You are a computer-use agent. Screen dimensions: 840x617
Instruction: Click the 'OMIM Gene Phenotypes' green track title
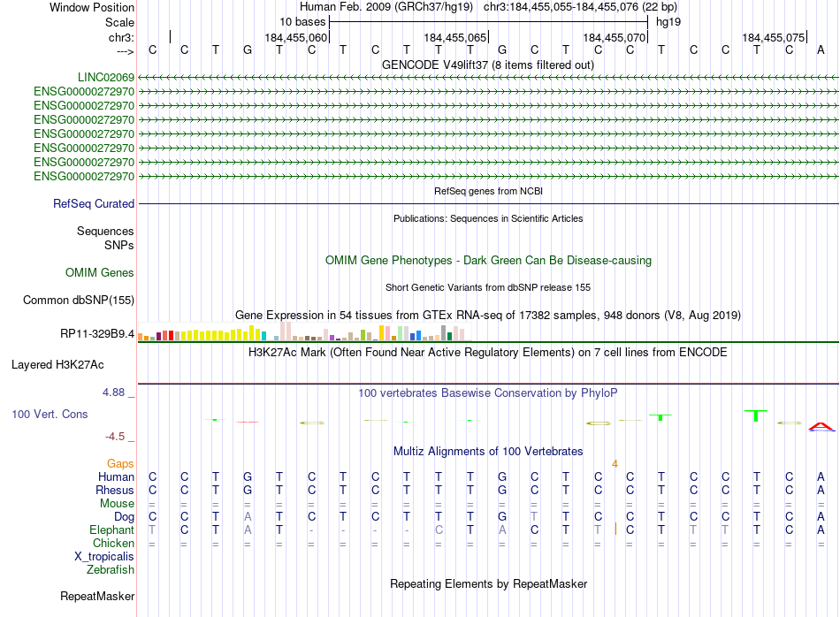pos(488,260)
